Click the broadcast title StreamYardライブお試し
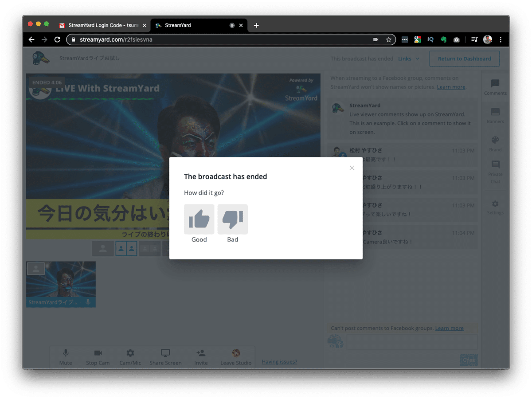 [x=90, y=58]
